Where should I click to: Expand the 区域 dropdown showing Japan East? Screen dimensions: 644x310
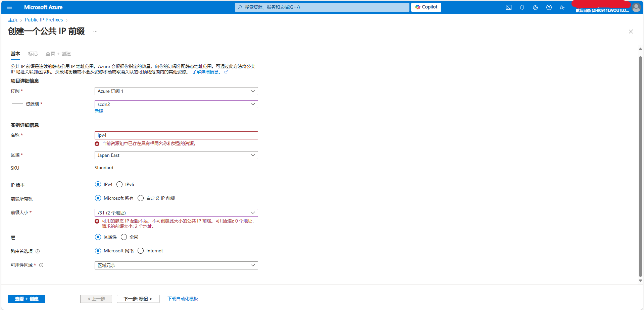tap(176, 155)
